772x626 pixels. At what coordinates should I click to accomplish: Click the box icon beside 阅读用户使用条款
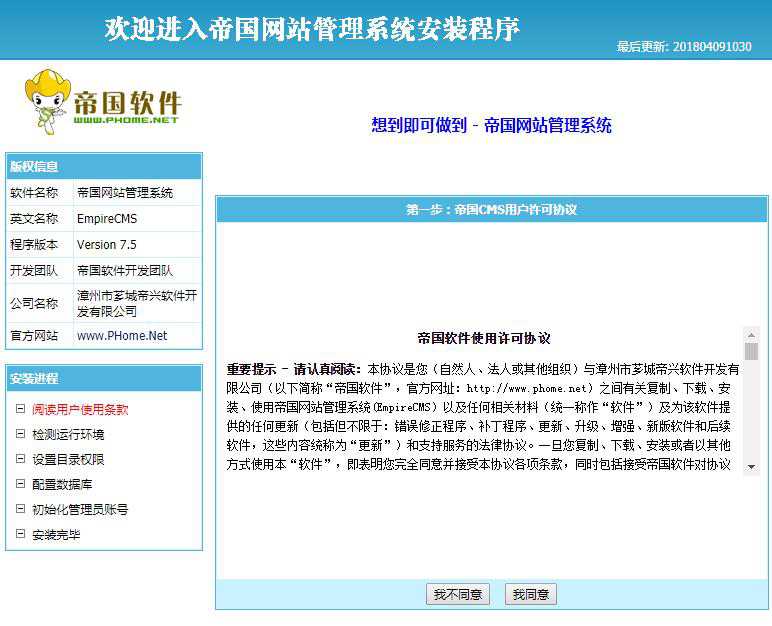[x=20, y=408]
